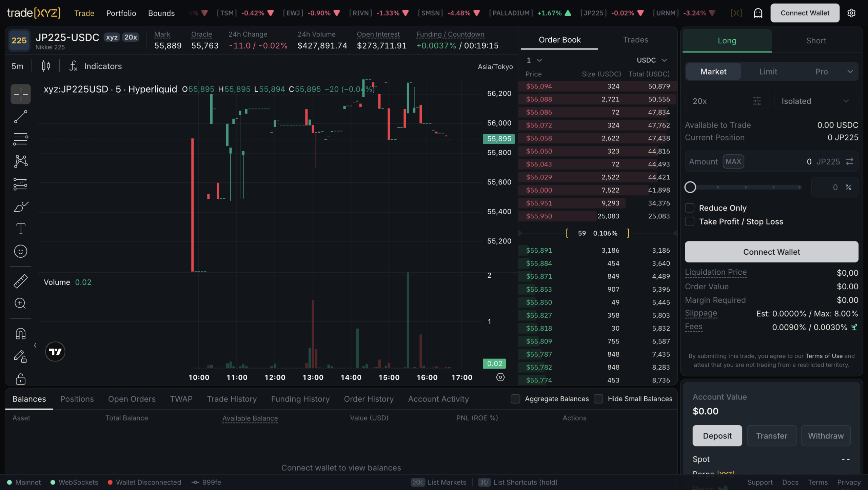This screenshot has height=490, width=868.
Task: Open the Funding History tab
Action: [x=300, y=399]
